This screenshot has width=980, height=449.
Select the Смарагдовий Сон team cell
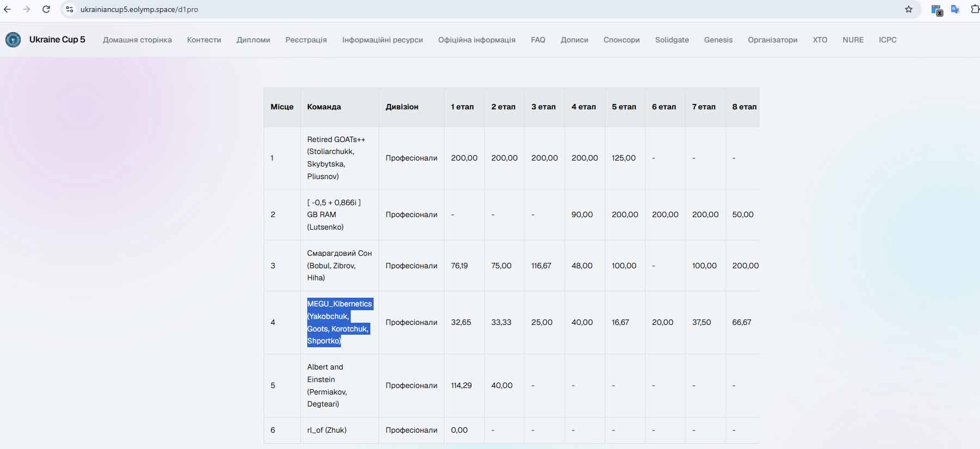pyautogui.click(x=339, y=266)
